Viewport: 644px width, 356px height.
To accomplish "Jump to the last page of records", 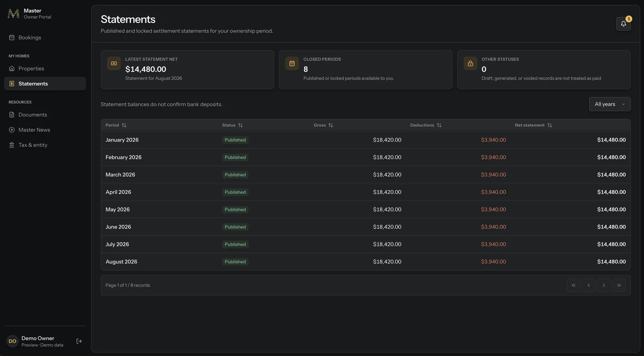I will pyautogui.click(x=619, y=285).
